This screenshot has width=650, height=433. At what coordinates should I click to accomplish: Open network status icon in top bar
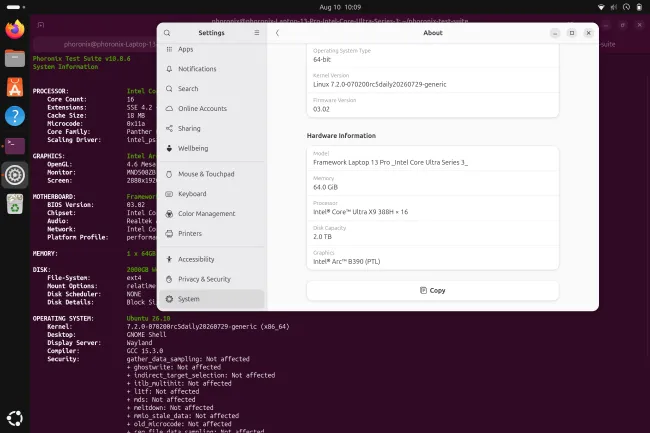point(601,7)
